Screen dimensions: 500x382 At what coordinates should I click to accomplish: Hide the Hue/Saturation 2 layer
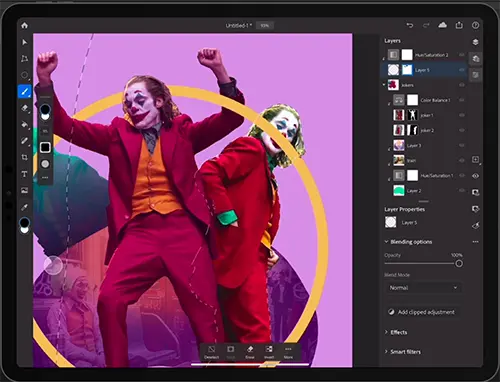pyautogui.click(x=462, y=55)
